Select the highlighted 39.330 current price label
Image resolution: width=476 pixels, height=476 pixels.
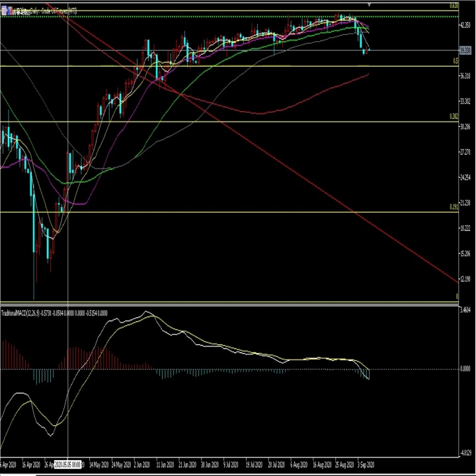[x=465, y=50]
